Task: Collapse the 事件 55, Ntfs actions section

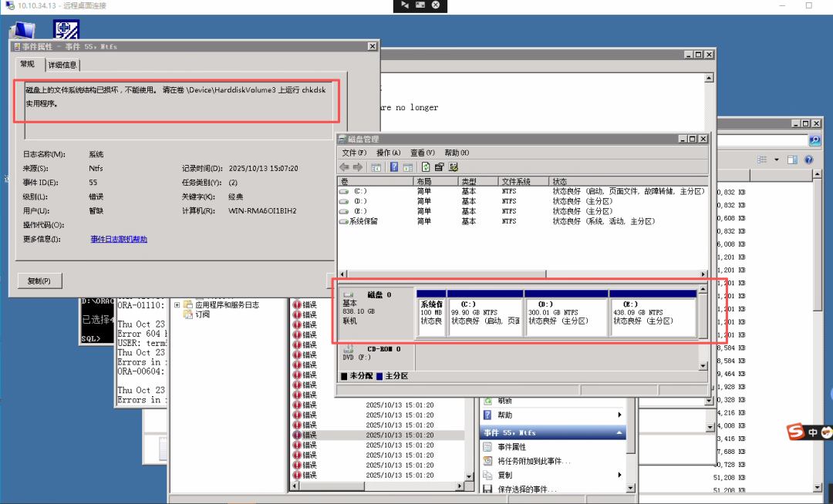Action: tap(619, 433)
